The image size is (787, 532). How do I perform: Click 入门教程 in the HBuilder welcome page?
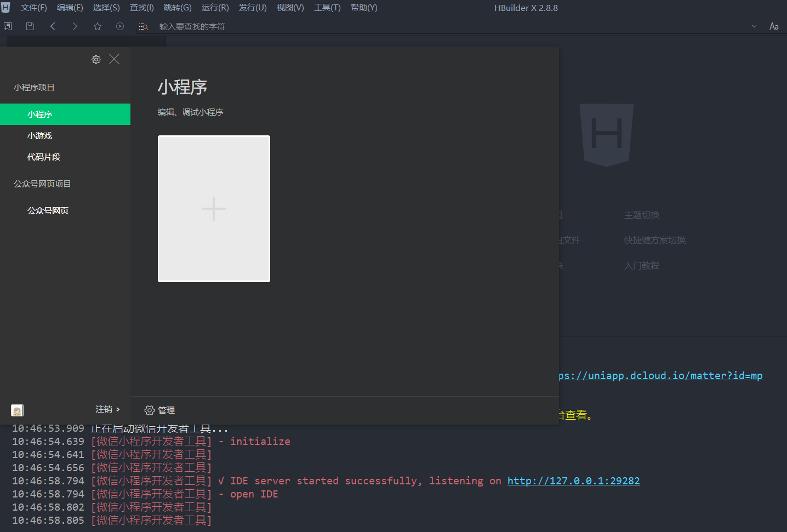pos(642,265)
